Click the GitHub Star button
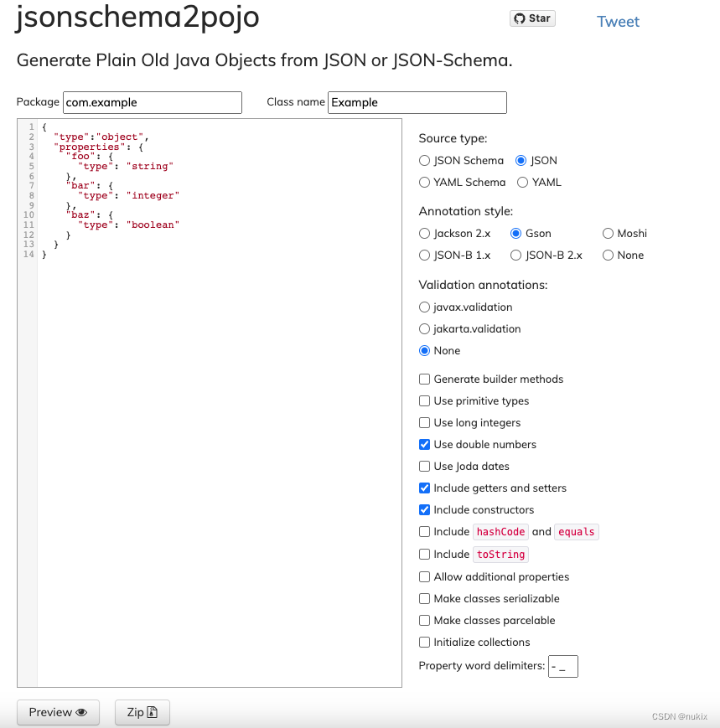 [532, 18]
